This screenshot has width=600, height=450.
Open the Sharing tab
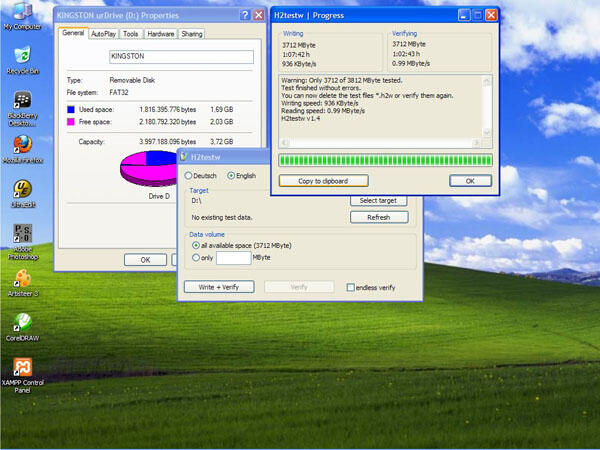tap(192, 34)
